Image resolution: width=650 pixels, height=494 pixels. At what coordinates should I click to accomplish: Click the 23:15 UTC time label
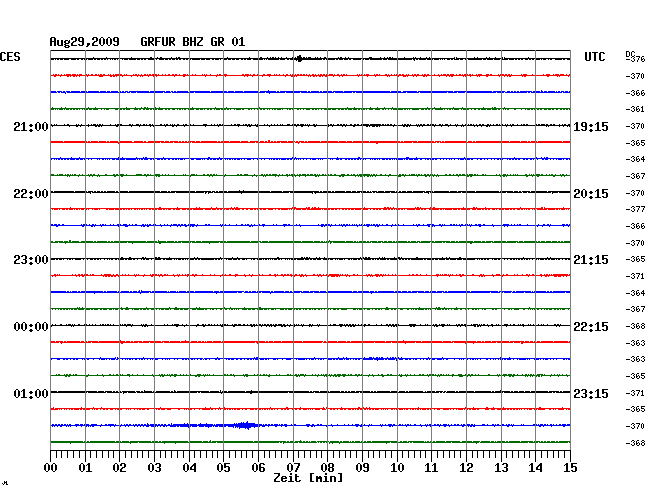pyautogui.click(x=591, y=393)
